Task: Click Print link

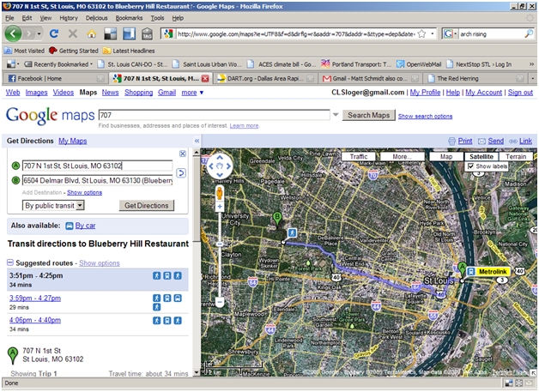Action: click(465, 141)
